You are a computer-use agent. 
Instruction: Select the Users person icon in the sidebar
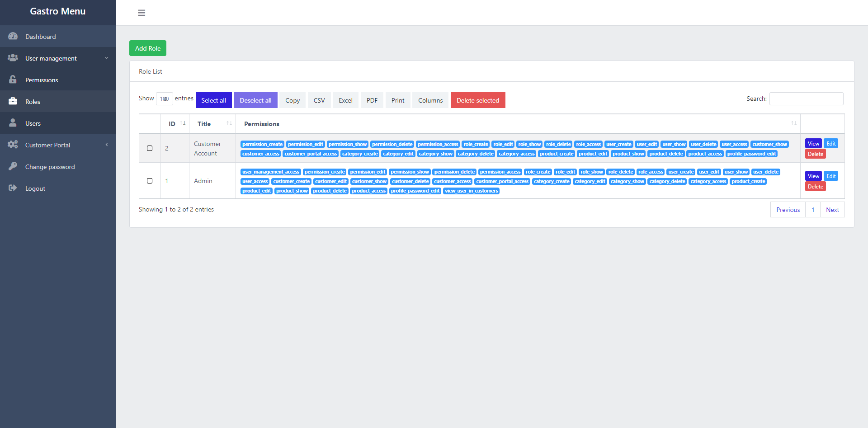click(13, 123)
